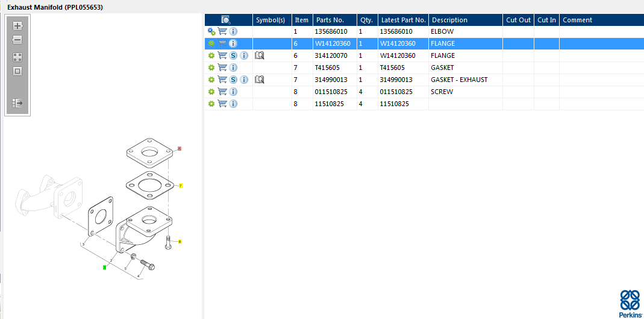The width and height of the screenshot is (644, 319).
Task: Open the book symbol for GASKET - EXHAUST
Action: point(260,80)
